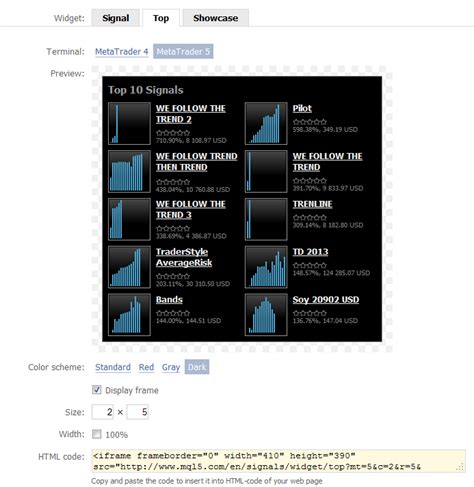Click the HTML code box resize grip
The width and height of the screenshot is (474, 487).
click(461, 467)
